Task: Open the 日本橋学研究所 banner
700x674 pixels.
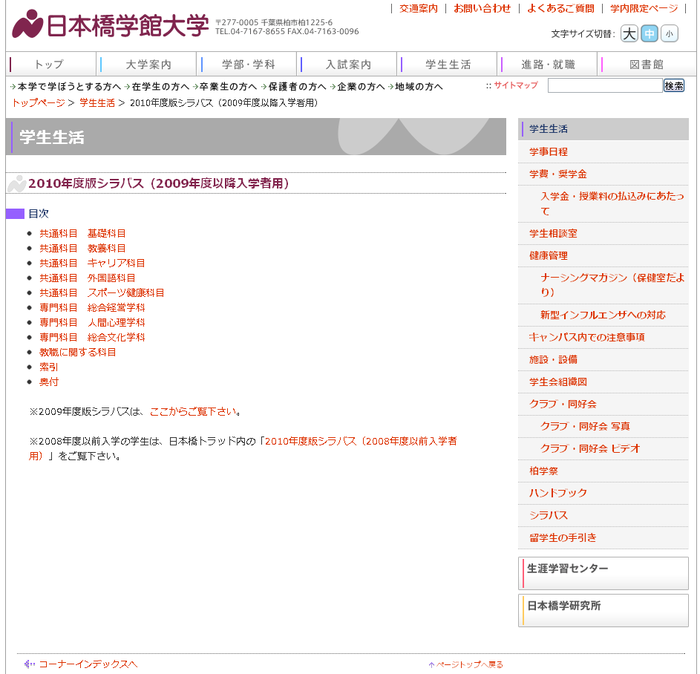Action: point(603,610)
